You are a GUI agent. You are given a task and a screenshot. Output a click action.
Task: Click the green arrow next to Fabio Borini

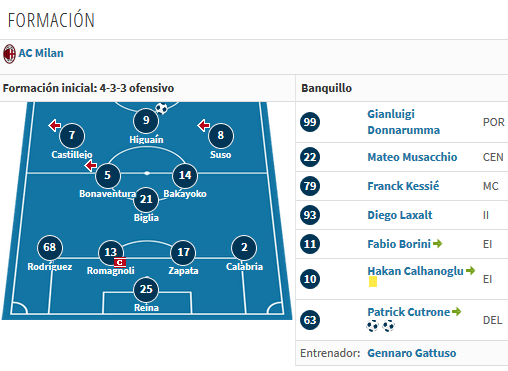click(x=438, y=244)
